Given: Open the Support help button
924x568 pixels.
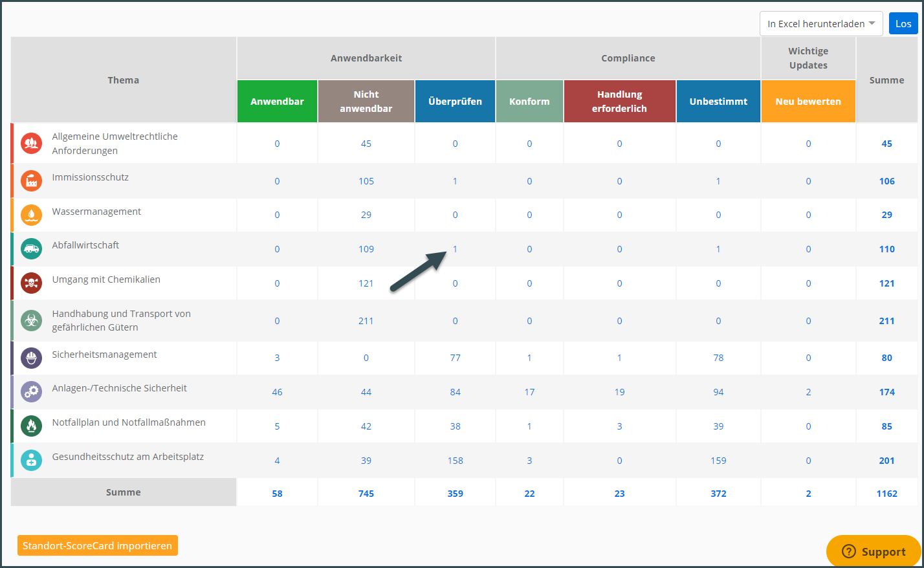Looking at the screenshot, I should pyautogui.click(x=874, y=551).
